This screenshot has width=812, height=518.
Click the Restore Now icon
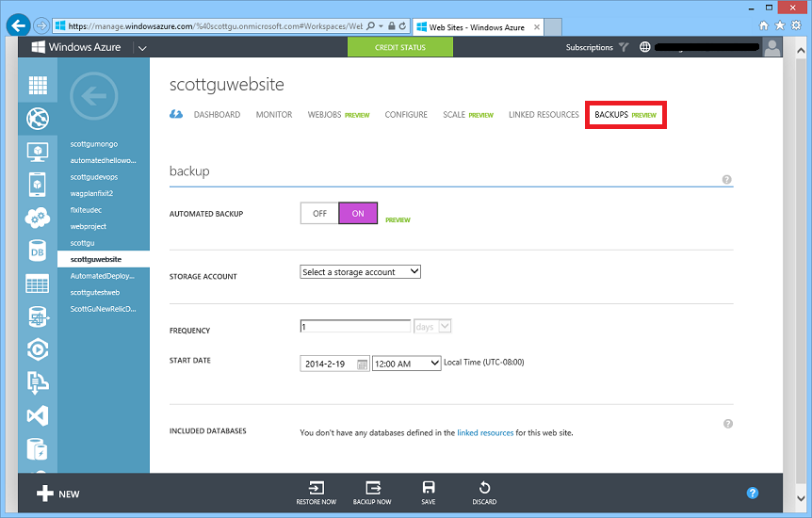click(316, 488)
